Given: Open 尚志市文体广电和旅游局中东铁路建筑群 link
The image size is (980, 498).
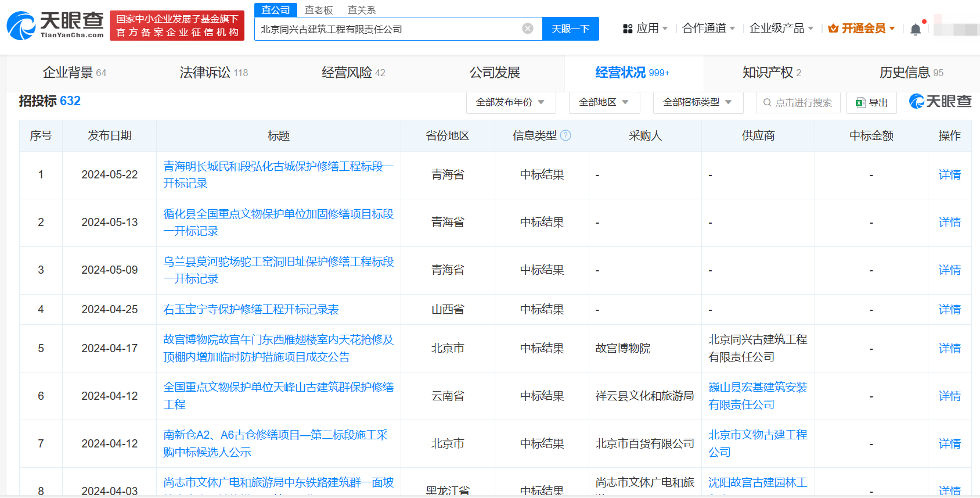Looking at the screenshot, I should click(279, 483).
